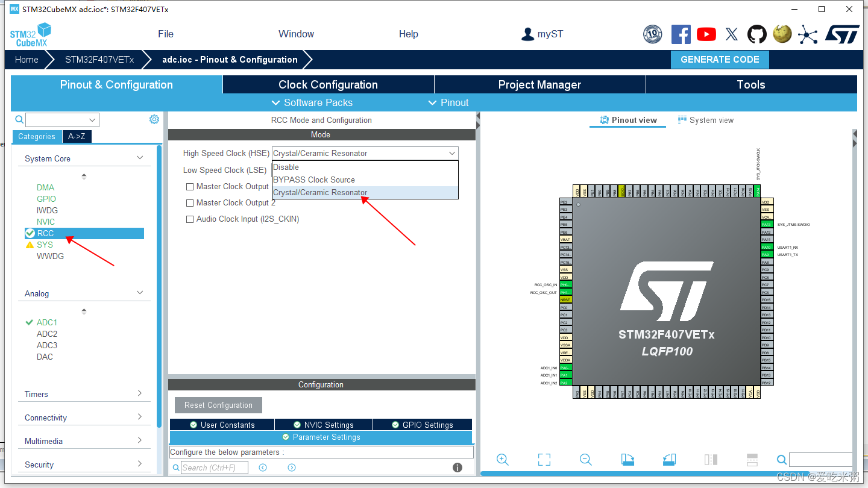Click the GENERATE CODE button
868x488 pixels.
tap(720, 59)
